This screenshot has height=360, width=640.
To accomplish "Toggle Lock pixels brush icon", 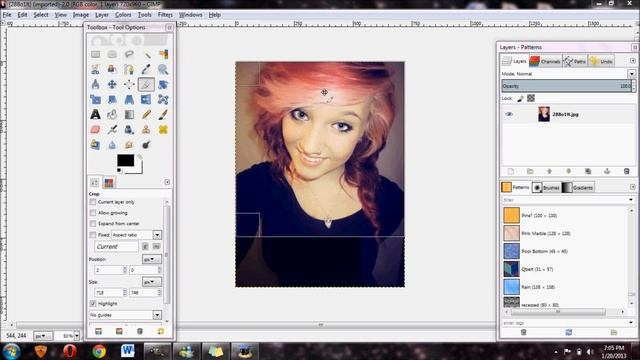I will pyautogui.click(x=520, y=98).
